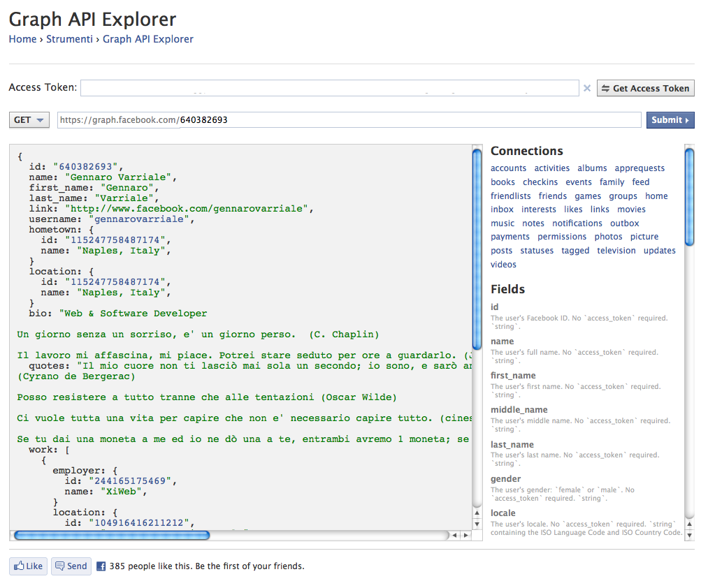
Task: Open the statuses connection
Action: click(537, 251)
